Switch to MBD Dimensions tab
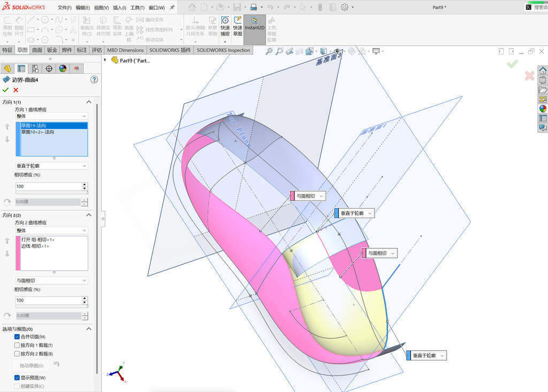The height and width of the screenshot is (392, 548). coord(125,50)
